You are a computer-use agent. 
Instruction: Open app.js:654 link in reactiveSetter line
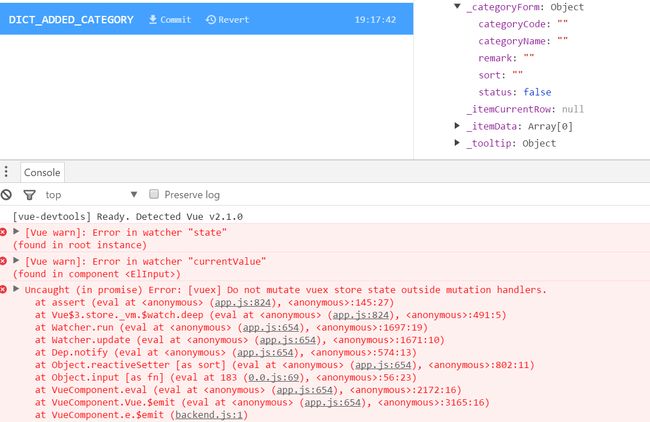[383, 365]
